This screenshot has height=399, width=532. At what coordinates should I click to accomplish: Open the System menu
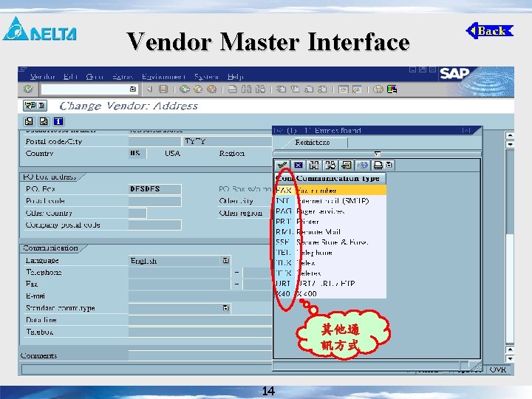coord(207,77)
